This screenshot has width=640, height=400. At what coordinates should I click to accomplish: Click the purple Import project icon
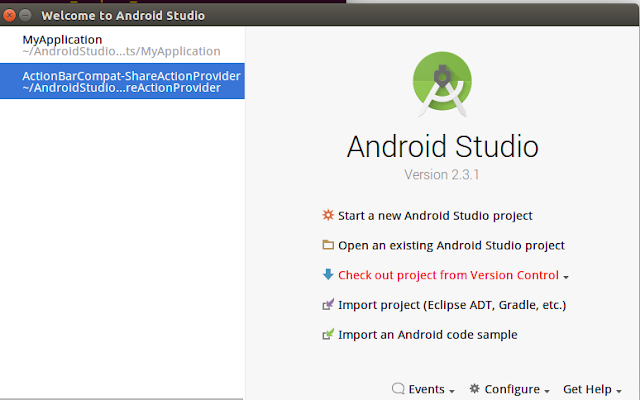click(328, 304)
